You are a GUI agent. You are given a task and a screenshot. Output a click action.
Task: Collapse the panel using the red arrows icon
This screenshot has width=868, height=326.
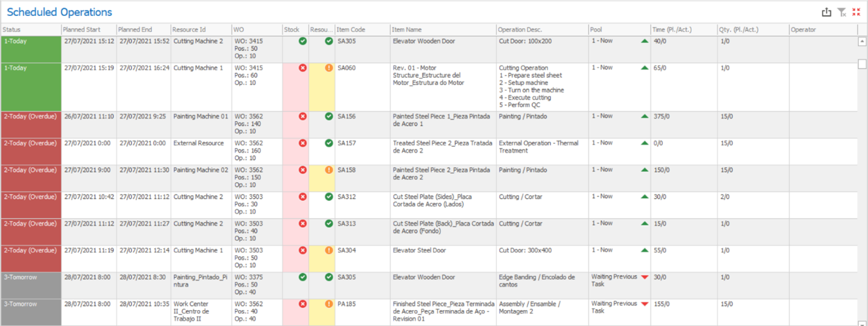(856, 12)
